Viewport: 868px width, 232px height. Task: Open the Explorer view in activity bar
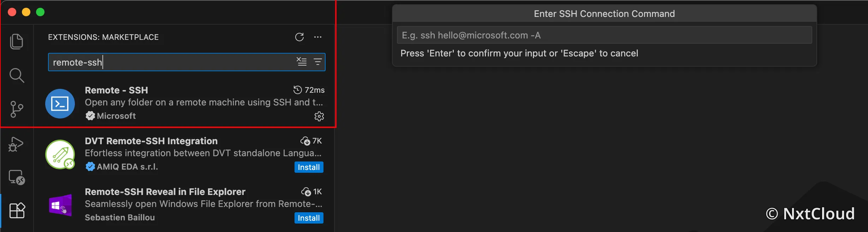pyautogui.click(x=17, y=42)
